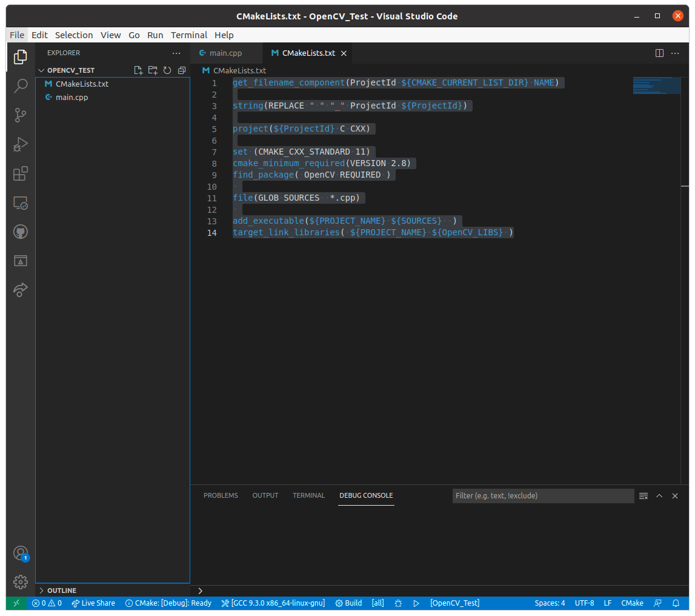
Task: Open notifications bell in status bar
Action: pyautogui.click(x=676, y=603)
